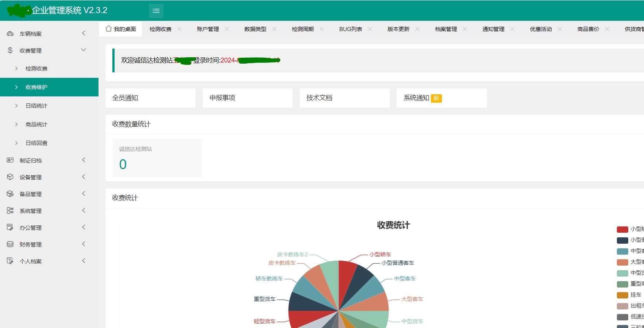The height and width of the screenshot is (328, 644).
Task: Collapse the 收费管理 menu chevron
Action: point(84,50)
